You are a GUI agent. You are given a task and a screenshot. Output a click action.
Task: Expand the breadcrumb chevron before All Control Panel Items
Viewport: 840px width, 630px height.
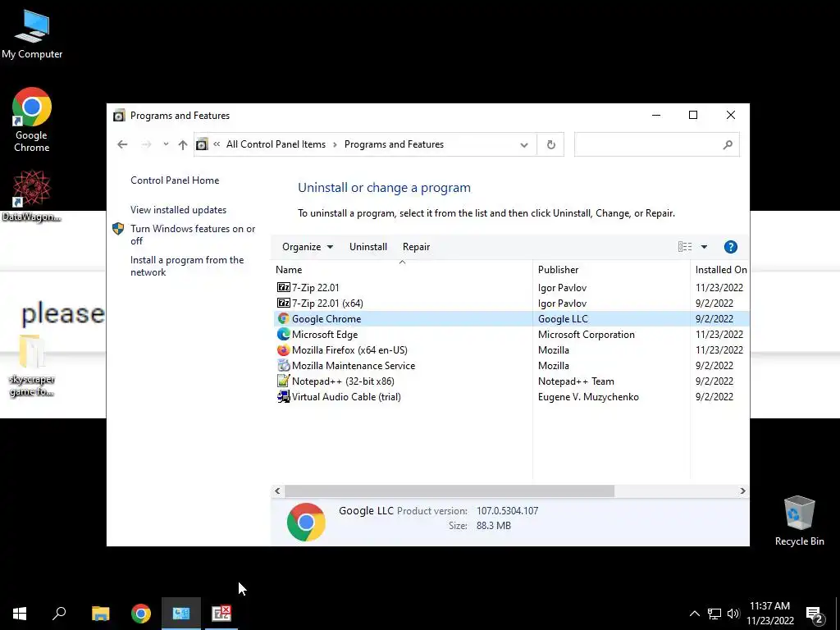point(217,144)
